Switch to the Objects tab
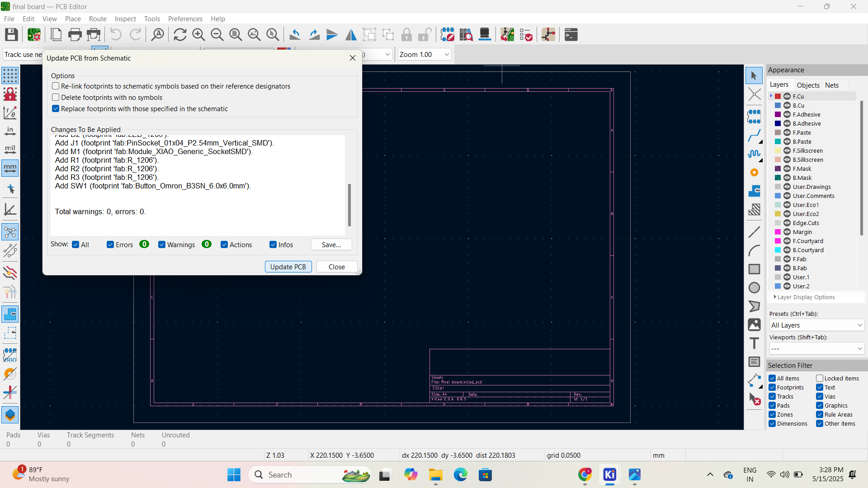The image size is (868, 488). click(808, 85)
